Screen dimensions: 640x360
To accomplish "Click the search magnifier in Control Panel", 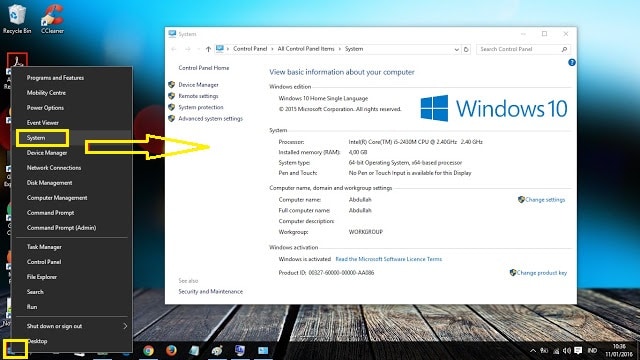I will [x=564, y=49].
